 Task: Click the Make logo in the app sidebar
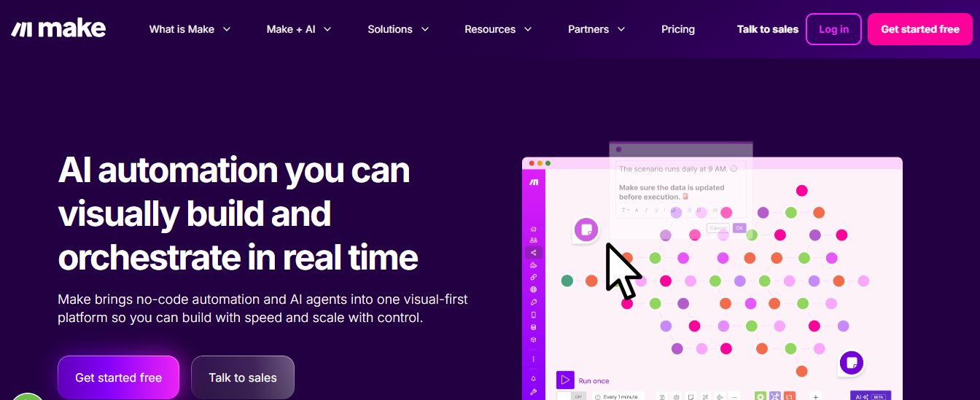(534, 181)
